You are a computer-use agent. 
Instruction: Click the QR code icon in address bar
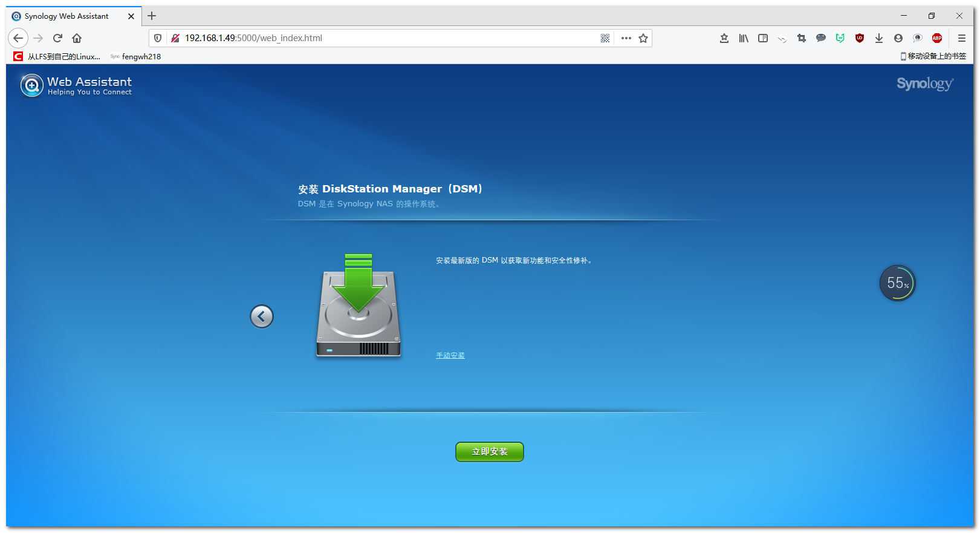tap(605, 38)
